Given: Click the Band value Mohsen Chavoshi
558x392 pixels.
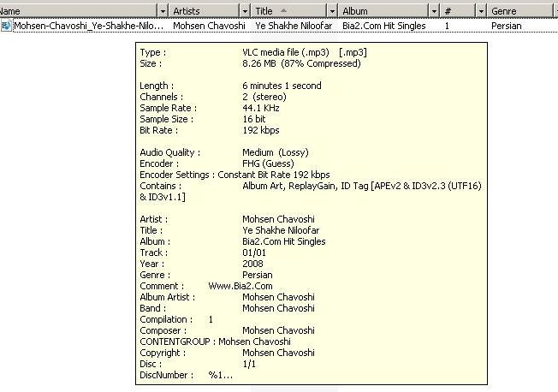Looking at the screenshot, I should 278,308.
